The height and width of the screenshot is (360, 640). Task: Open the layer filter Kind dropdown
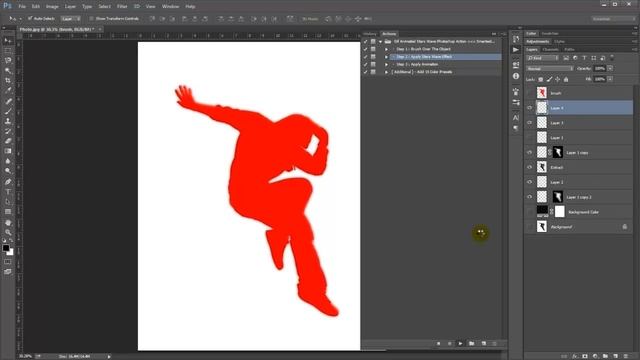point(542,58)
